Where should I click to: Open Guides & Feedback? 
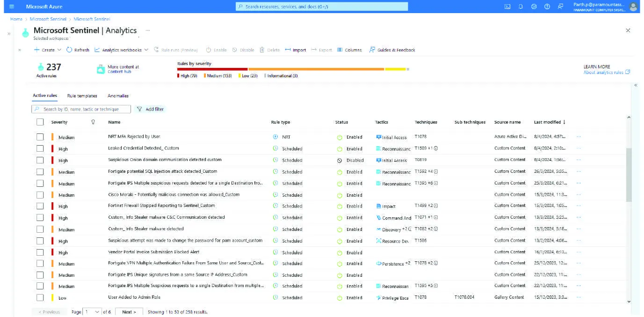pyautogui.click(x=392, y=50)
